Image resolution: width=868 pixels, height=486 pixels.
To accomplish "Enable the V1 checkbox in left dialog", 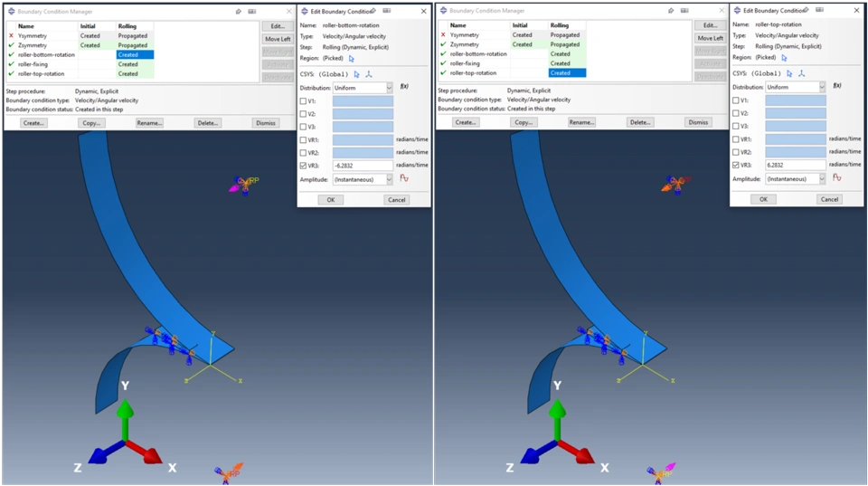I will coord(303,101).
